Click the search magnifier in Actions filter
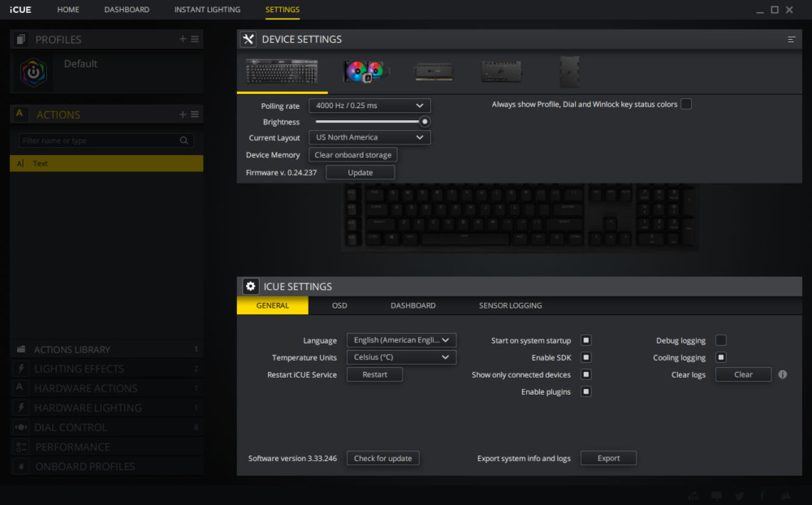This screenshot has height=505, width=812. (184, 140)
